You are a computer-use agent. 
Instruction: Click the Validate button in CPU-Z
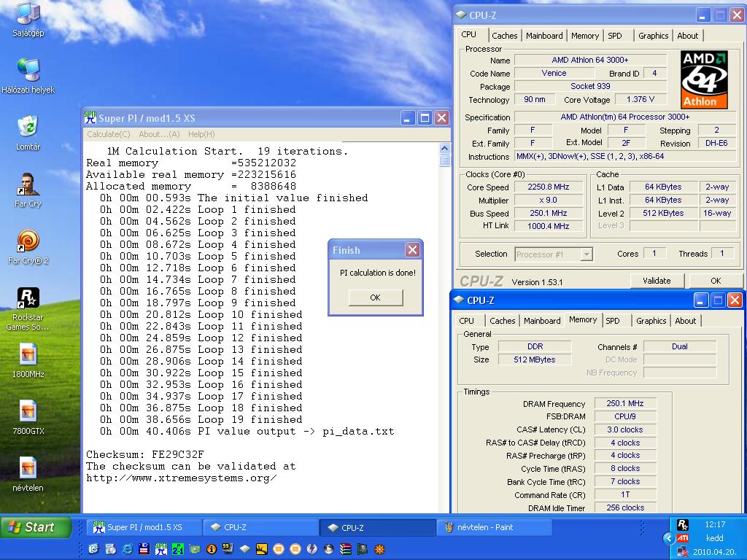pos(657,281)
